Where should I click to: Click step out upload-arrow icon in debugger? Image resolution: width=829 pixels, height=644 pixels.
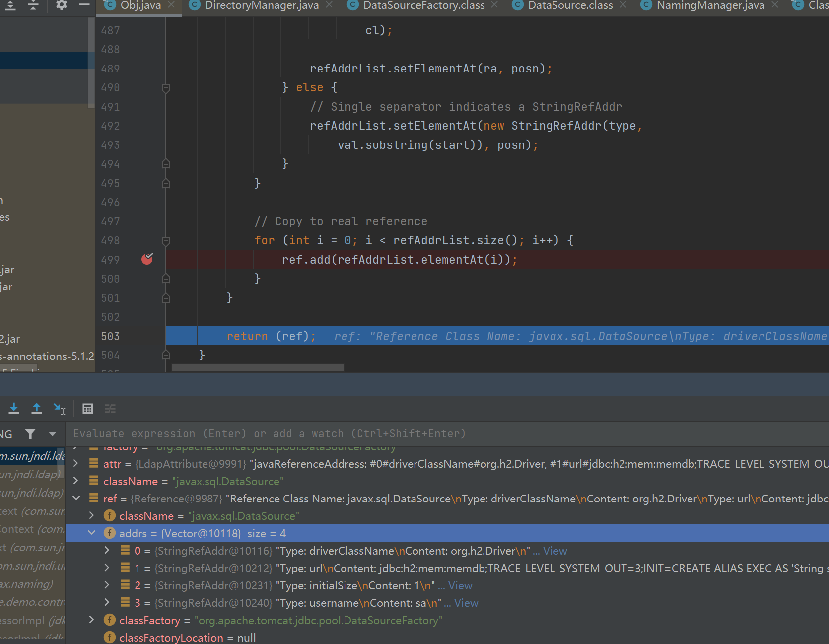[37, 409]
